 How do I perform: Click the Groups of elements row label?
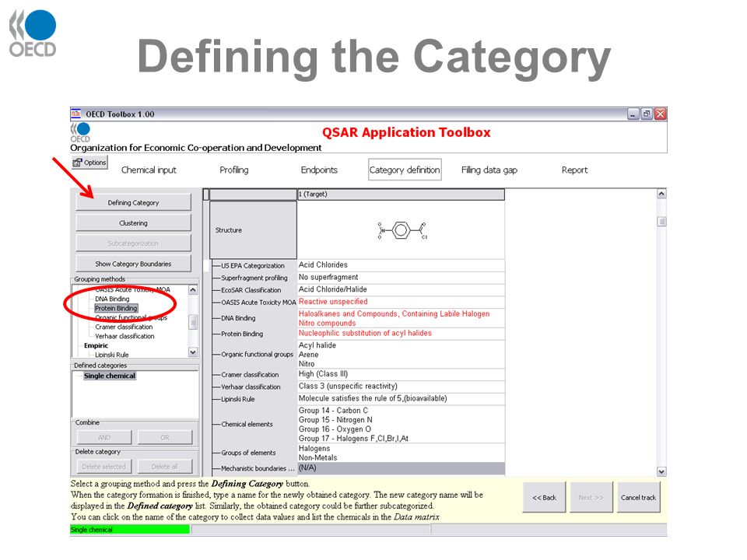(248, 453)
